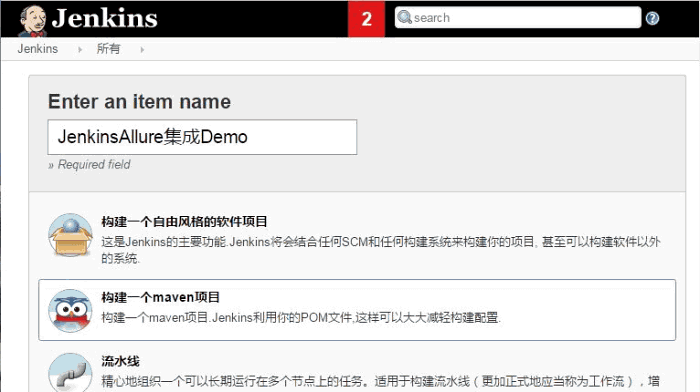Click the Jenkins butler logo icon
Image resolution: width=700 pixels, height=392 pixels.
33,21
